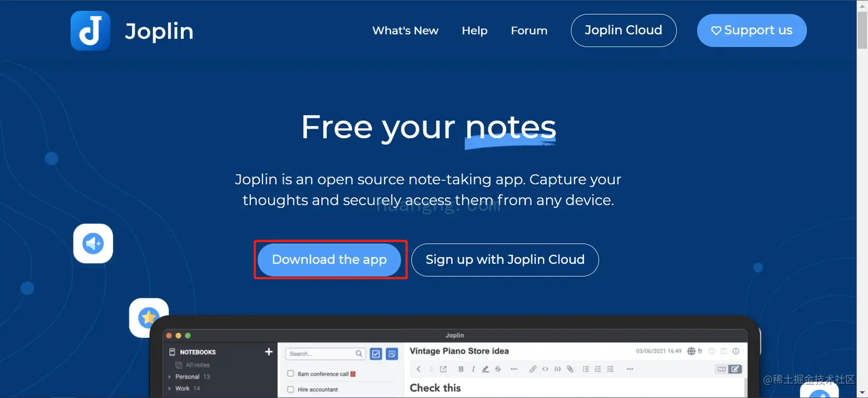Click the page's vertical scrollbar thumb

coord(862,30)
